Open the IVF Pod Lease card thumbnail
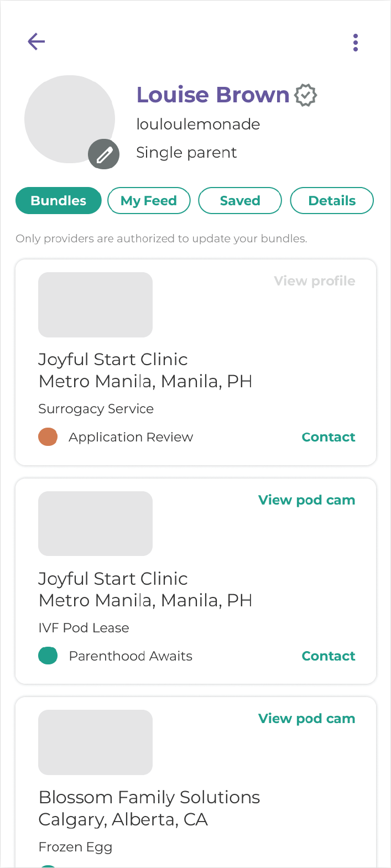 (95, 523)
